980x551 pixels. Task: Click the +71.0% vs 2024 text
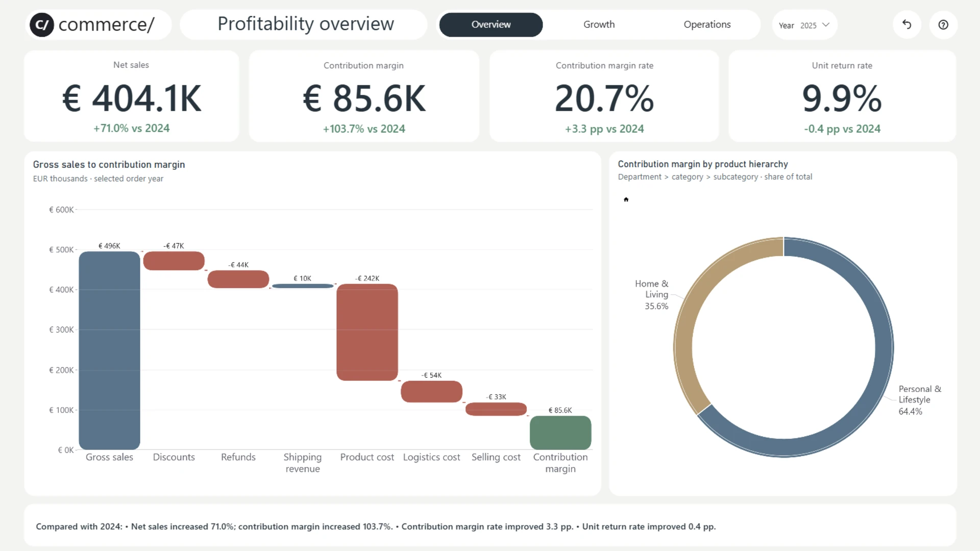point(131,128)
